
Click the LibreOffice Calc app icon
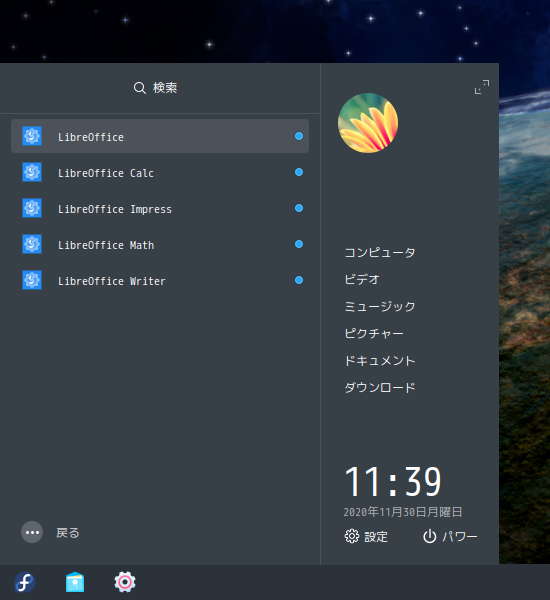(x=32, y=172)
